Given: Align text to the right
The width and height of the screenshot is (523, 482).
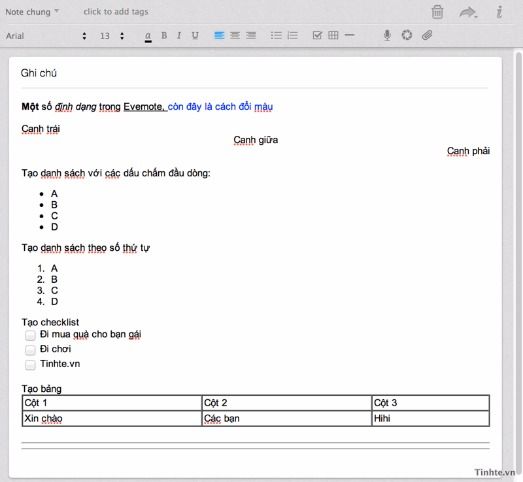Looking at the screenshot, I should [x=251, y=35].
